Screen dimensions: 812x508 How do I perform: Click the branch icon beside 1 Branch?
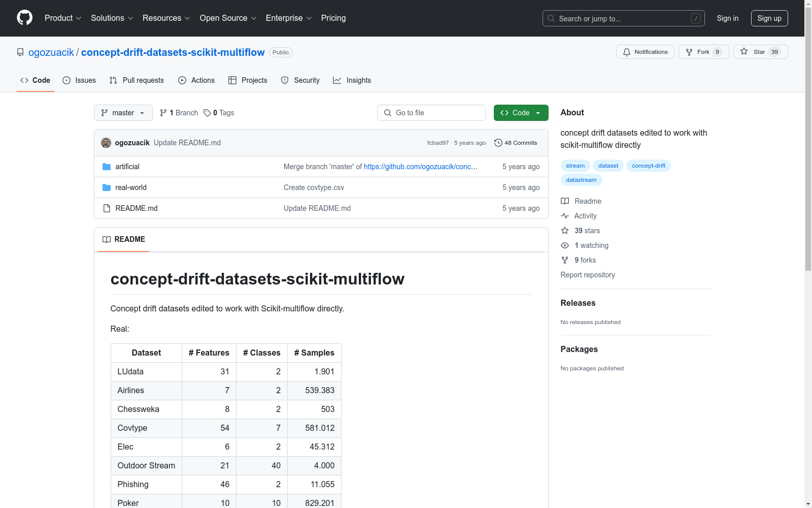(x=163, y=113)
